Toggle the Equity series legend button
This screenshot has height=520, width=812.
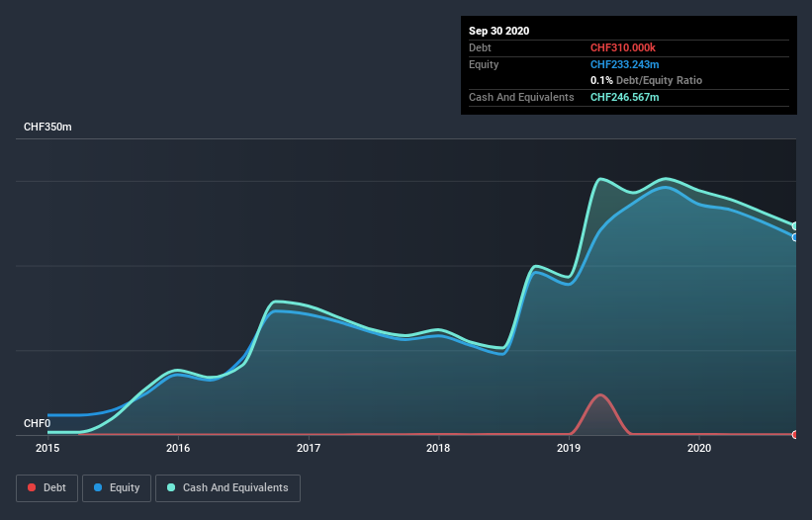(x=117, y=488)
